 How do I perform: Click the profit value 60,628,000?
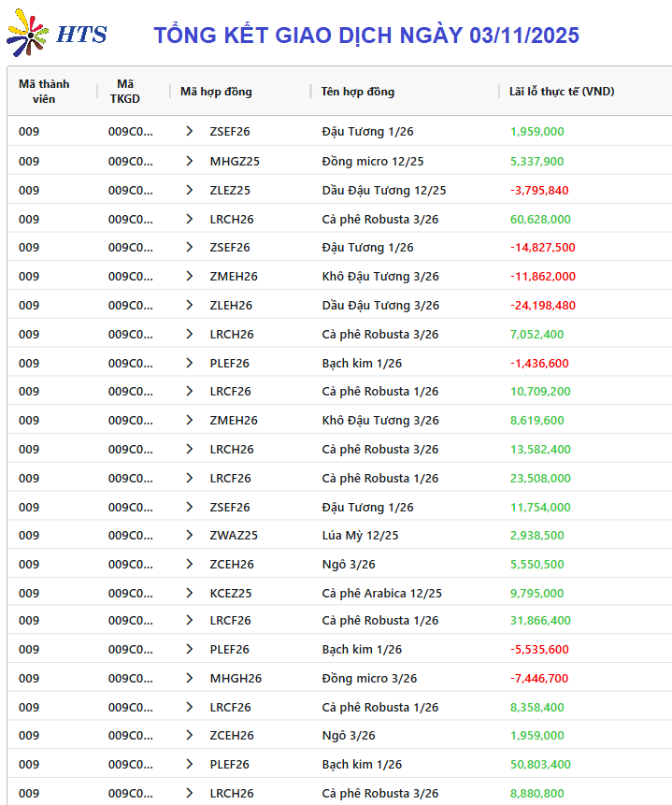(540, 219)
